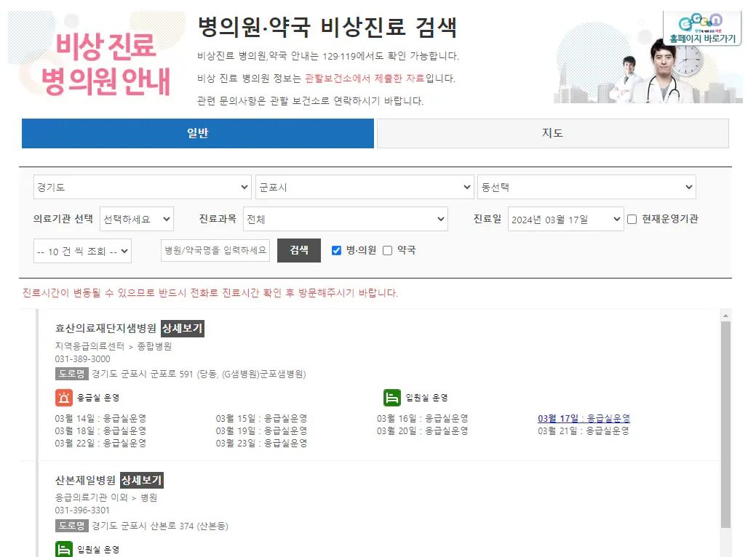Enable the 현재운영기관 checkbox
Image resolution: width=756 pixels, height=557 pixels.
pos(631,219)
